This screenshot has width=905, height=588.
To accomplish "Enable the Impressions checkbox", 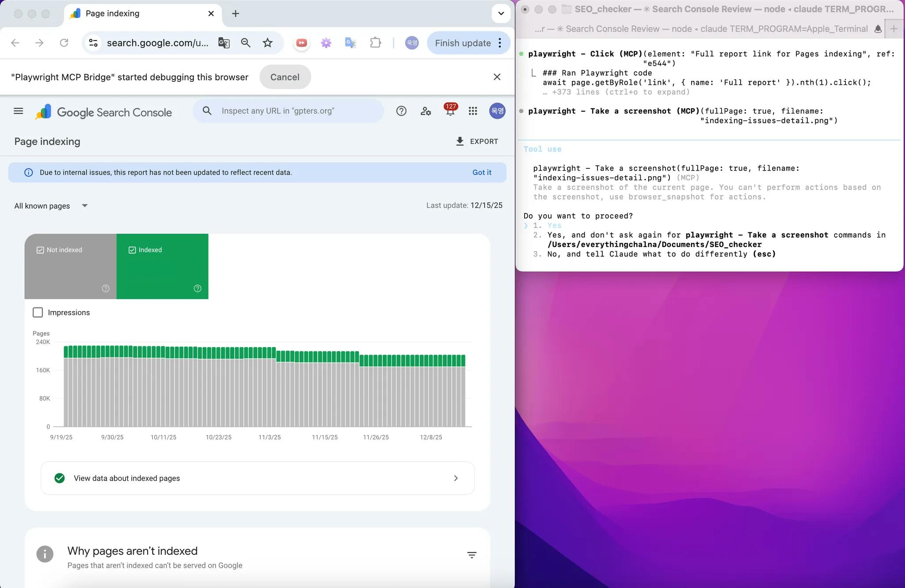I will [x=38, y=312].
